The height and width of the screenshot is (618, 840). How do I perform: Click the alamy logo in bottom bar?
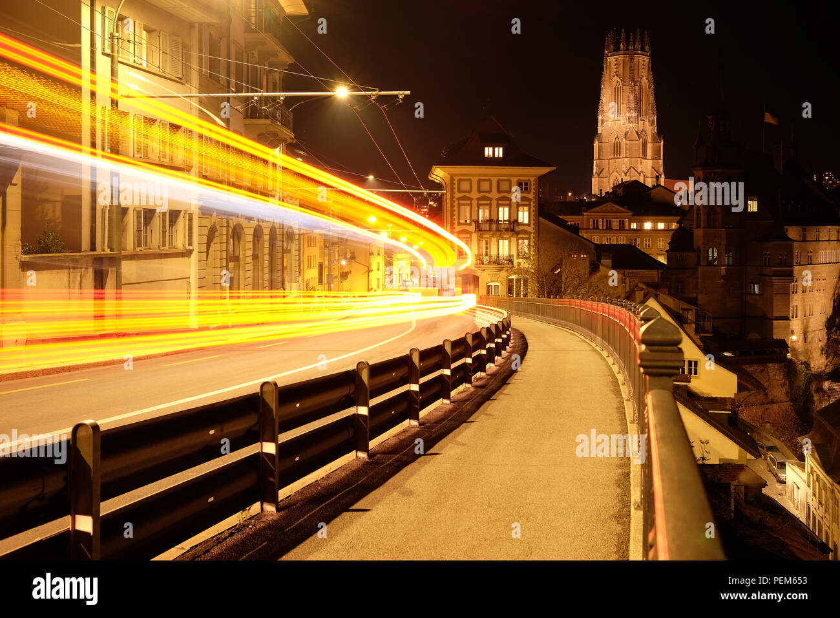[65, 589]
